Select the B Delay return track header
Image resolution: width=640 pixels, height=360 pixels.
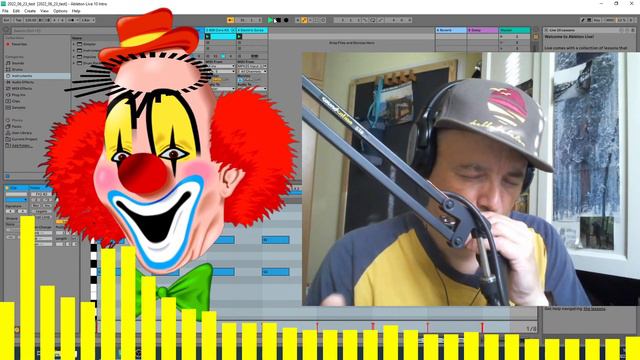coord(482,30)
